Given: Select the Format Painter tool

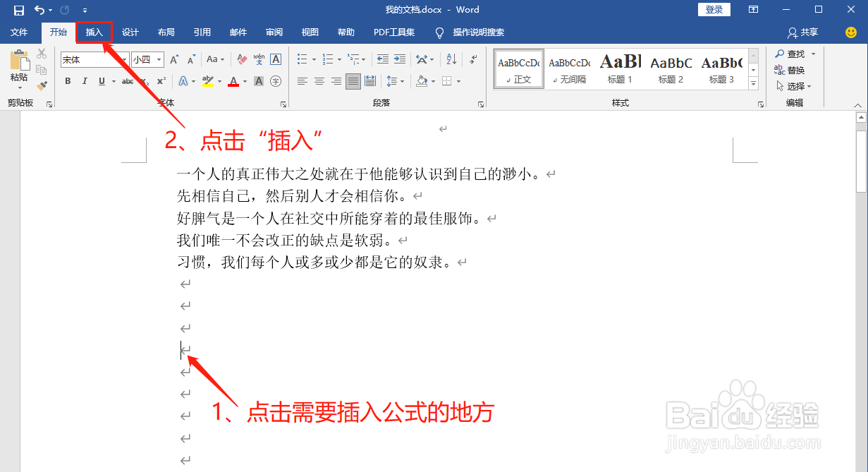Looking at the screenshot, I should (x=43, y=85).
